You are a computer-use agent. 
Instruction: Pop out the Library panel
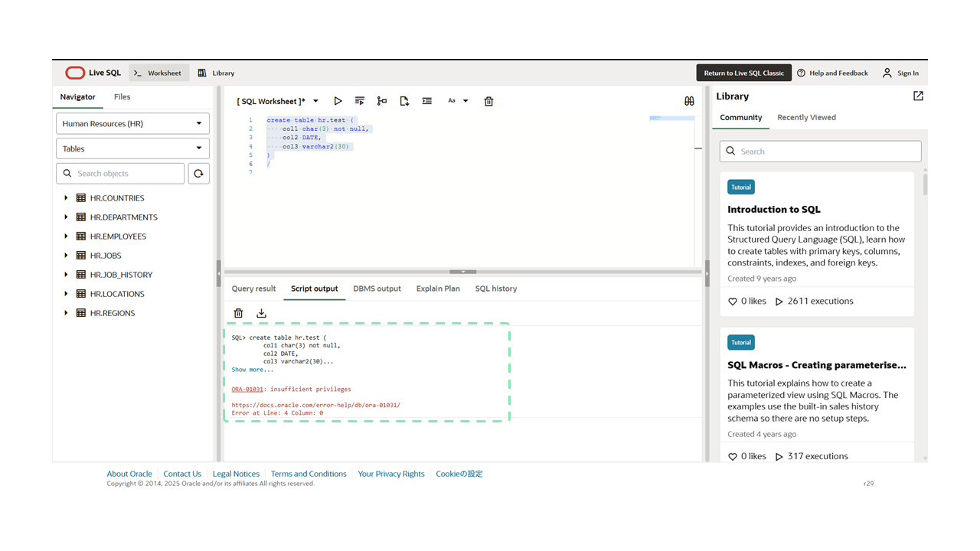pyautogui.click(x=918, y=96)
